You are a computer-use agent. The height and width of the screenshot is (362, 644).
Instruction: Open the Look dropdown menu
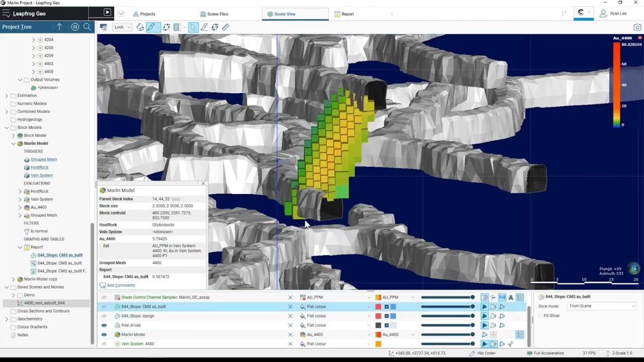(122, 27)
